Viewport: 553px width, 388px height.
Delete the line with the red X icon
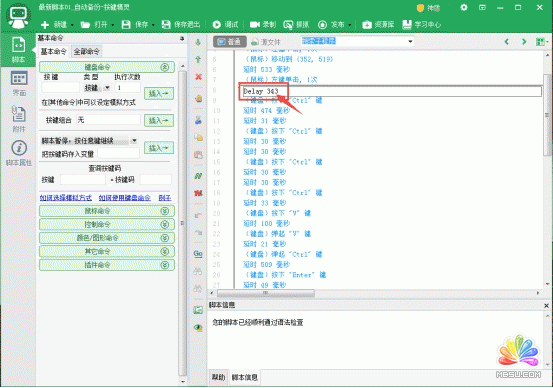[198, 77]
